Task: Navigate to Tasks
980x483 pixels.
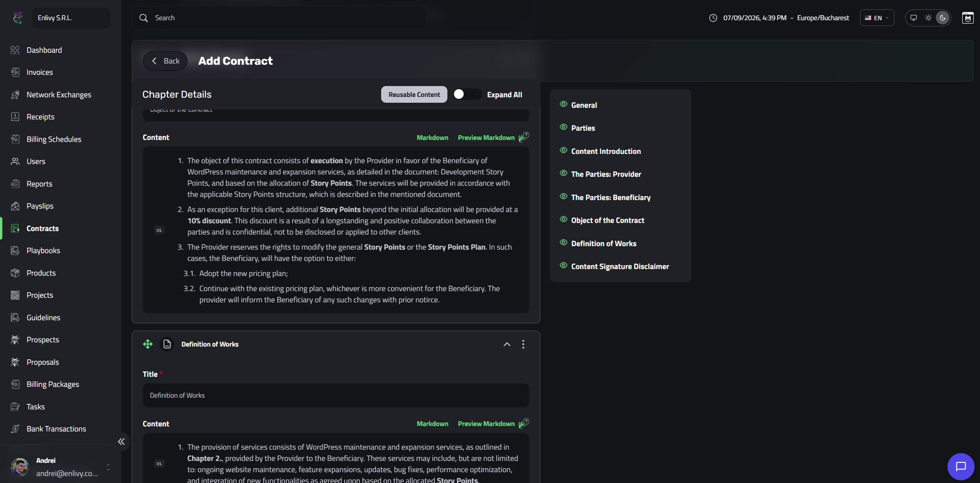Action: pyautogui.click(x=36, y=407)
